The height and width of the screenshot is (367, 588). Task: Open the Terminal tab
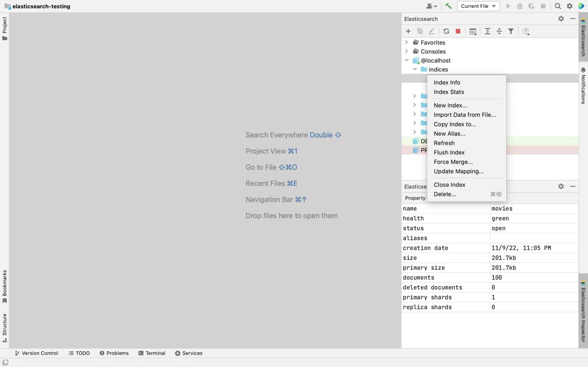(x=152, y=353)
